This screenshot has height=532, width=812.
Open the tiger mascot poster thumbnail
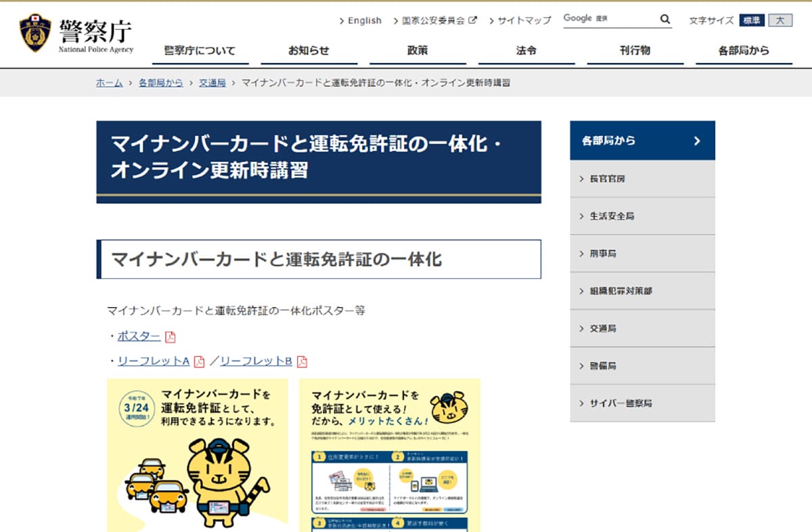(x=197, y=455)
